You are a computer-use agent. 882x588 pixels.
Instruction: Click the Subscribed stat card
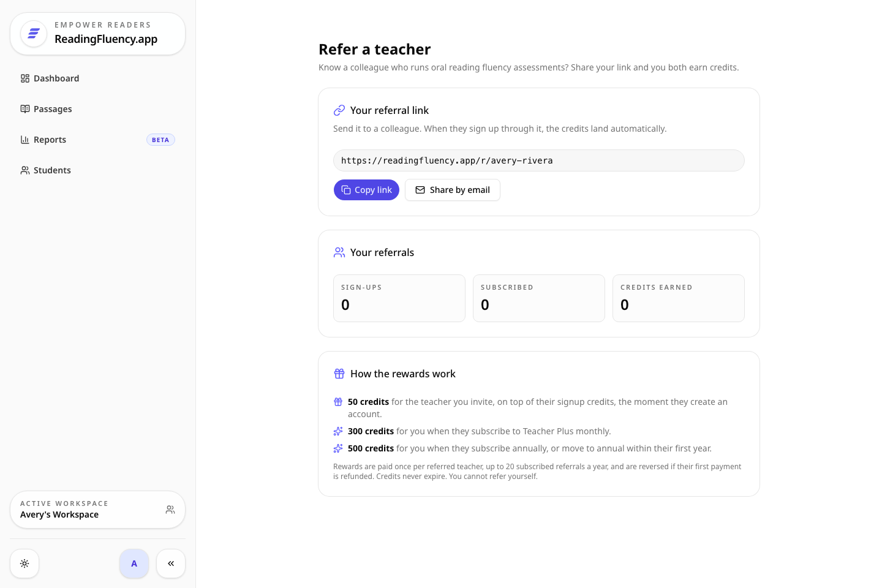(539, 298)
